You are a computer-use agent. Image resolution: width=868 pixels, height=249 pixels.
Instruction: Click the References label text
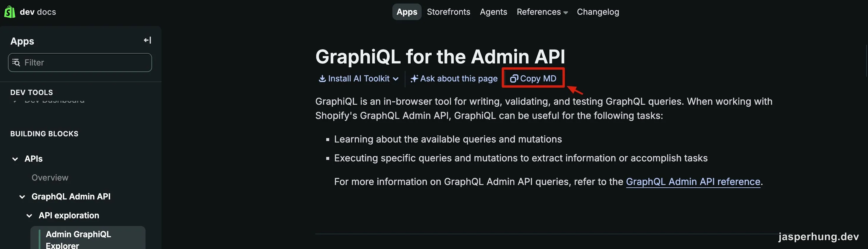coord(539,12)
